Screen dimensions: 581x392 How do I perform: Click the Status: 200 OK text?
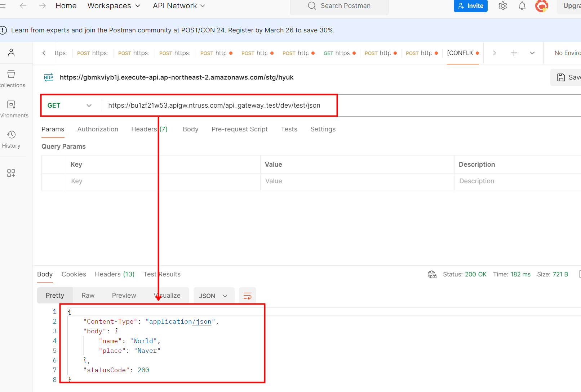pyautogui.click(x=465, y=274)
